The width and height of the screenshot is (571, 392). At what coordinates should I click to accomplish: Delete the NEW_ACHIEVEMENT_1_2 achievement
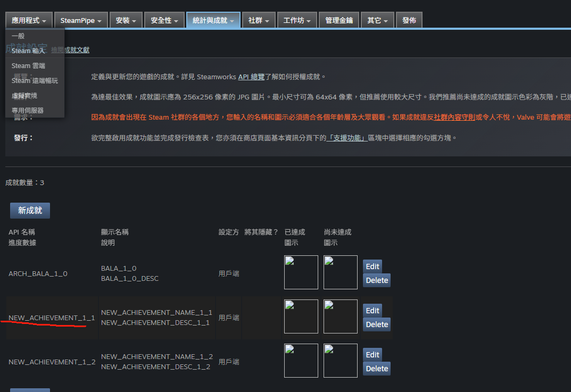377,369
